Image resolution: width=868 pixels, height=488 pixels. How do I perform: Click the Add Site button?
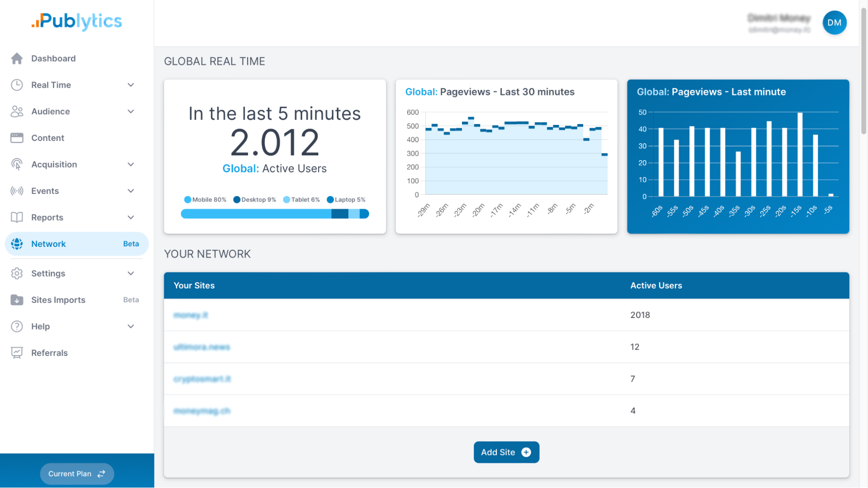(x=506, y=452)
